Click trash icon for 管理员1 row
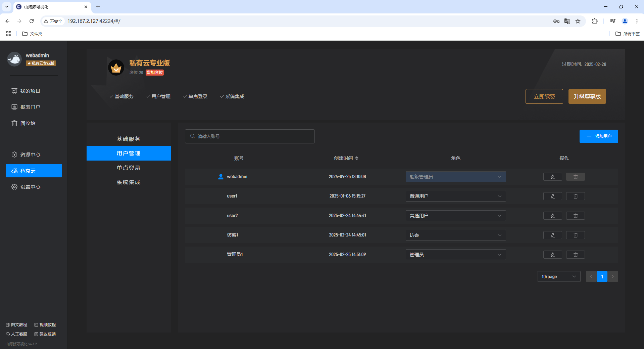Viewport: 644px width, 349px height. tap(575, 255)
